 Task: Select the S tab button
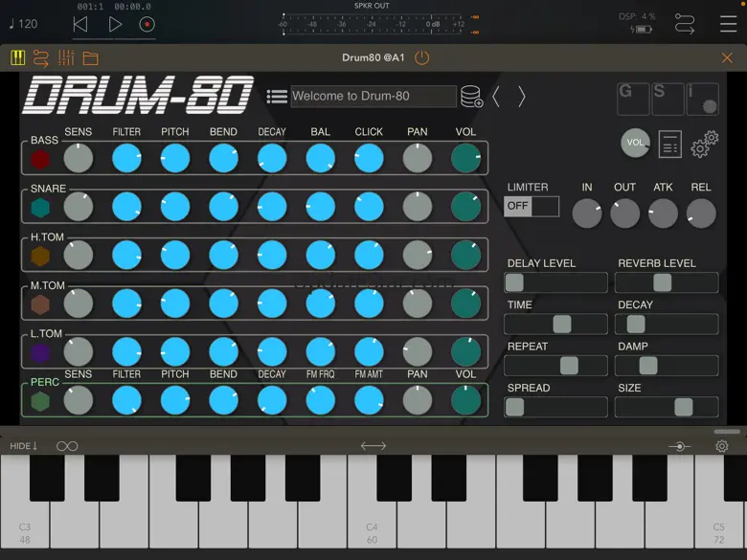668,99
